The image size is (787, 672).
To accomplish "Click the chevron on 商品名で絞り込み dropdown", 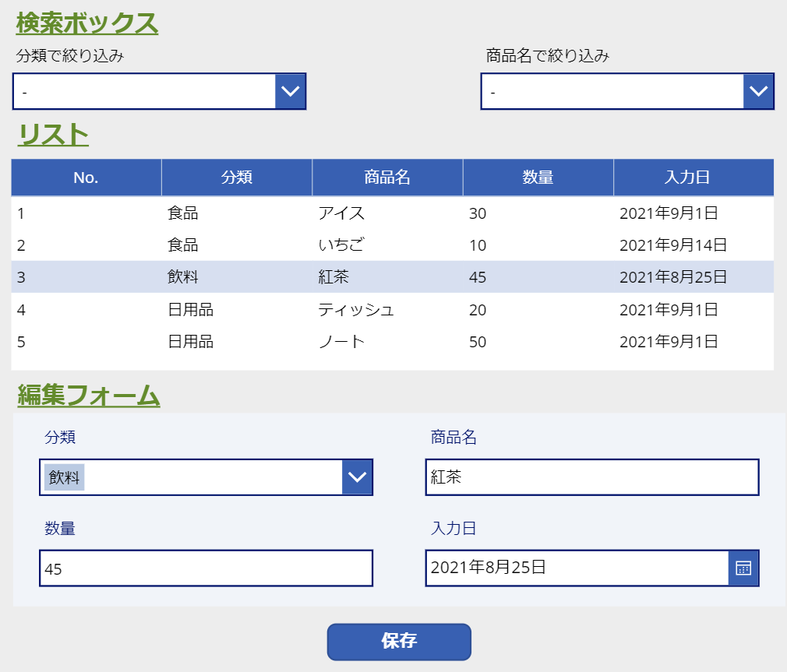I will (x=757, y=91).
